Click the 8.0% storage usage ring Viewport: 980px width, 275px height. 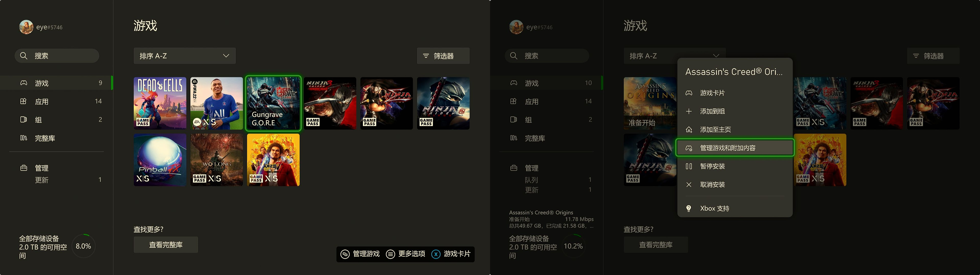tap(83, 246)
